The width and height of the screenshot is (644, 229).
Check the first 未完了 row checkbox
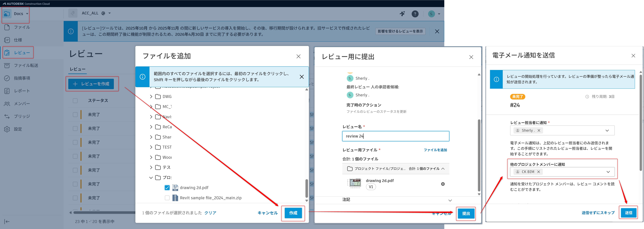pyautogui.click(x=75, y=115)
